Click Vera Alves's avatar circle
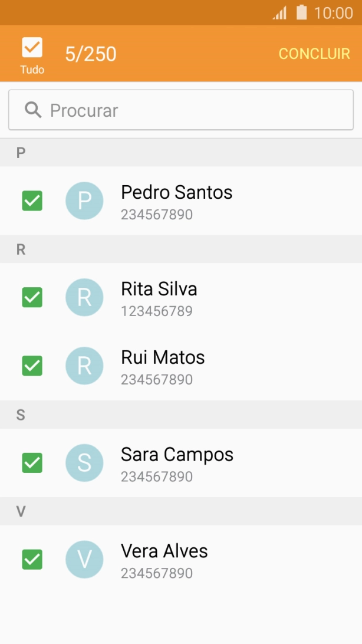The height and width of the screenshot is (644, 362). tap(84, 559)
